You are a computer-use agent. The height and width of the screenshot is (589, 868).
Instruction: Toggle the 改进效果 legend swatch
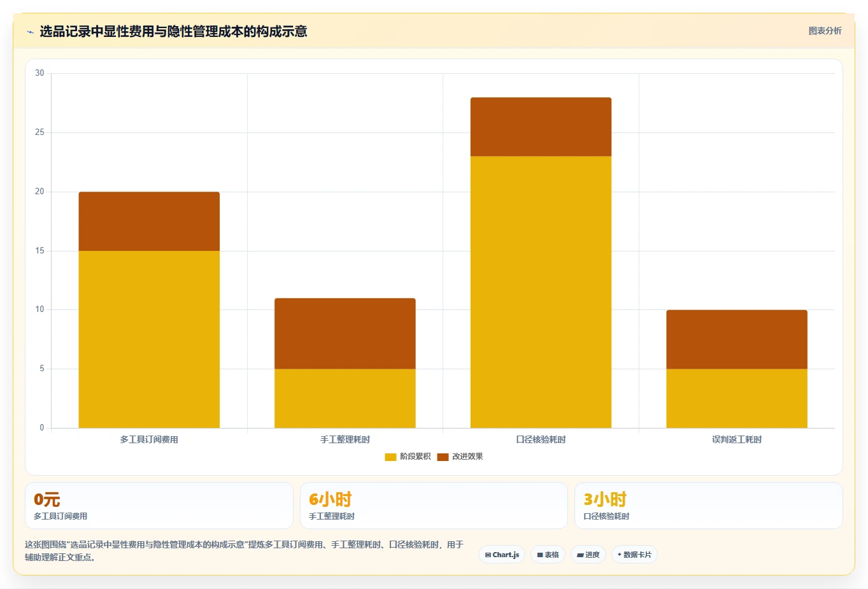tap(443, 457)
